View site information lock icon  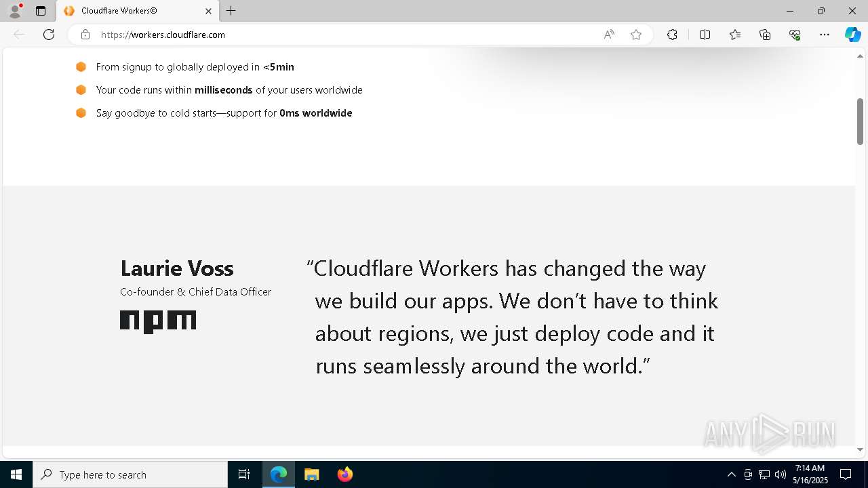[85, 35]
